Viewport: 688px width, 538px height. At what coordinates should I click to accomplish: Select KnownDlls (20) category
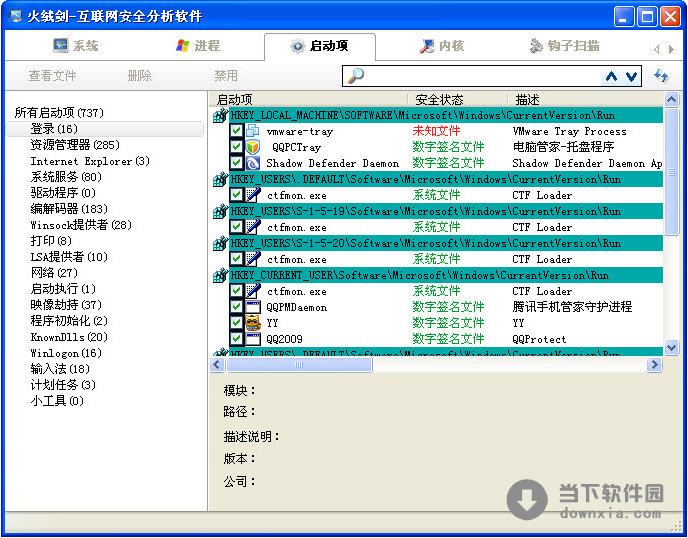69,337
